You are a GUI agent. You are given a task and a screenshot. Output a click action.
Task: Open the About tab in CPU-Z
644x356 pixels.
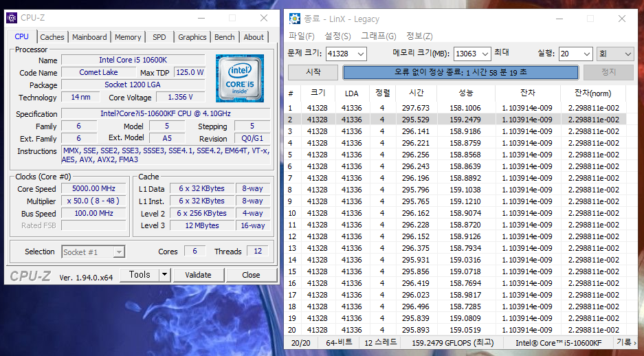(254, 37)
